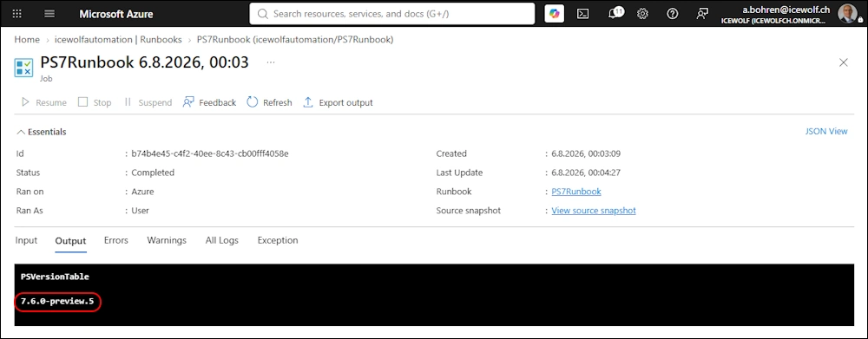Select the Output tab

point(70,241)
